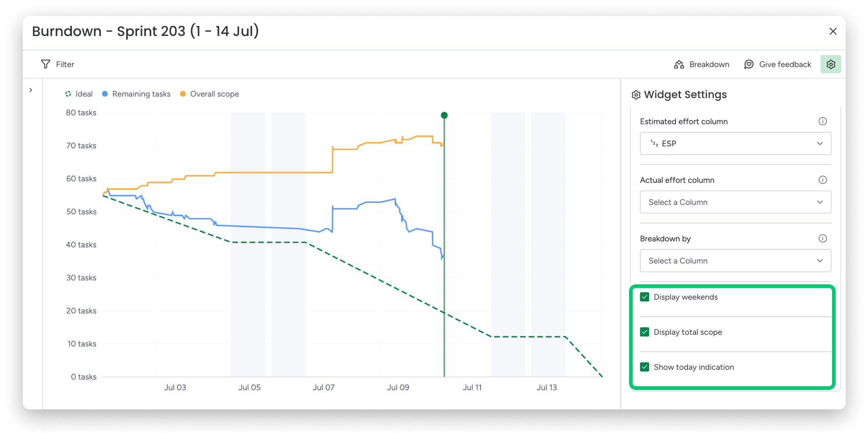
Task: Select the Remaining tasks legend entry
Action: 141,94
